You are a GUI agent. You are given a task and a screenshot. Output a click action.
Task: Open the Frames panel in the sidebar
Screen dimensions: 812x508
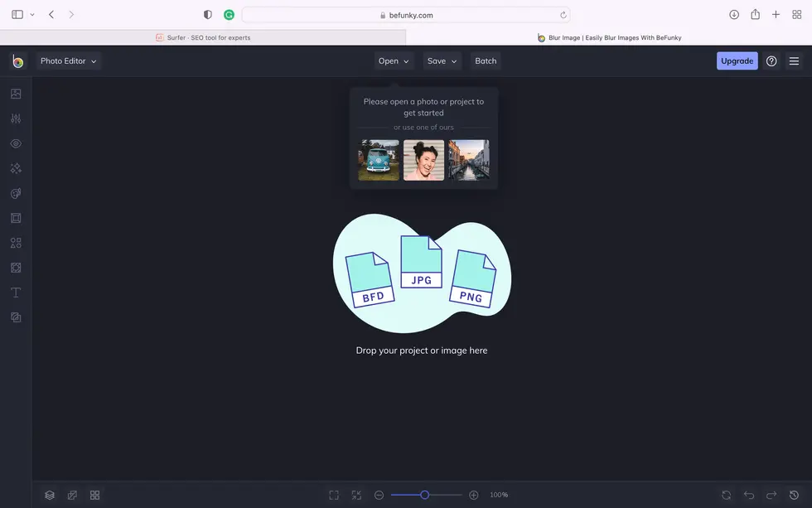[15, 217]
